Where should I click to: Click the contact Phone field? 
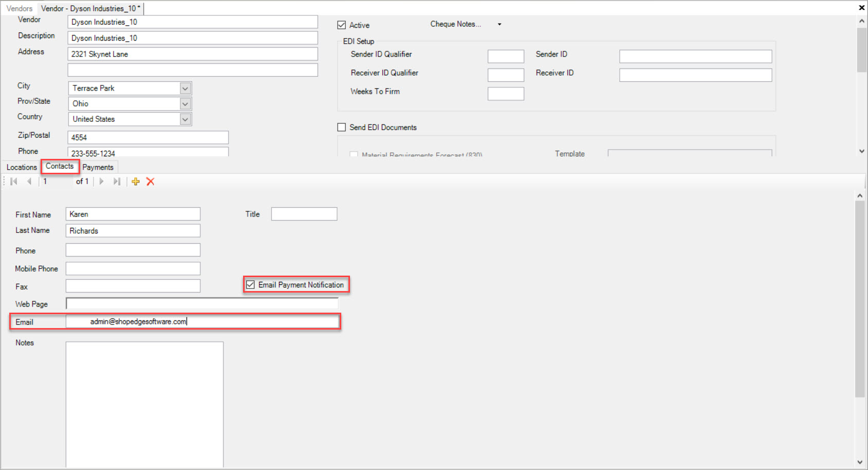point(133,250)
